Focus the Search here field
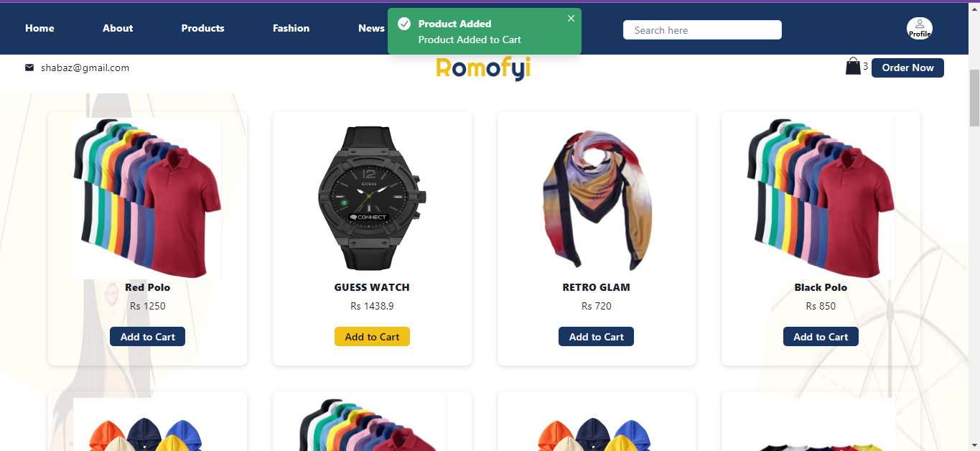980x451 pixels. click(702, 30)
